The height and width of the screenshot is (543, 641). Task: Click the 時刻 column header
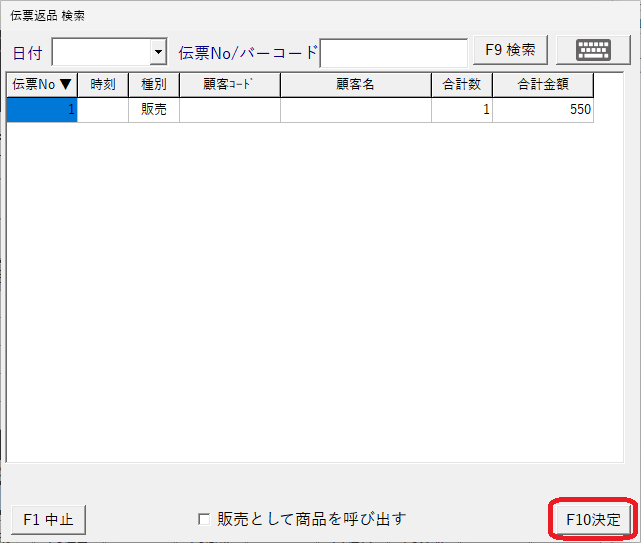click(103, 85)
